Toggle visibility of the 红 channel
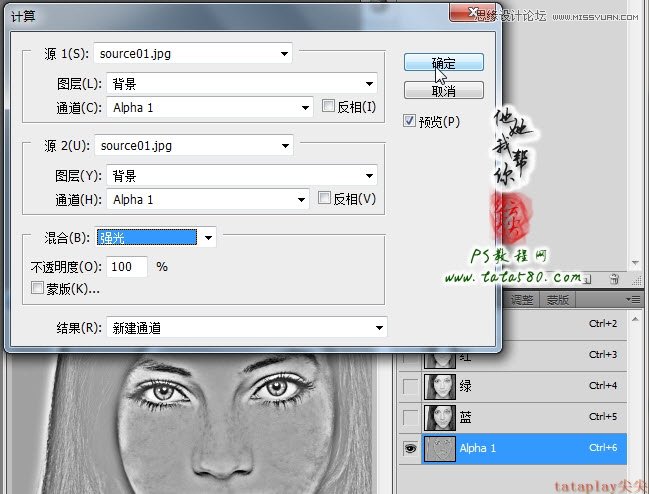 coord(410,359)
